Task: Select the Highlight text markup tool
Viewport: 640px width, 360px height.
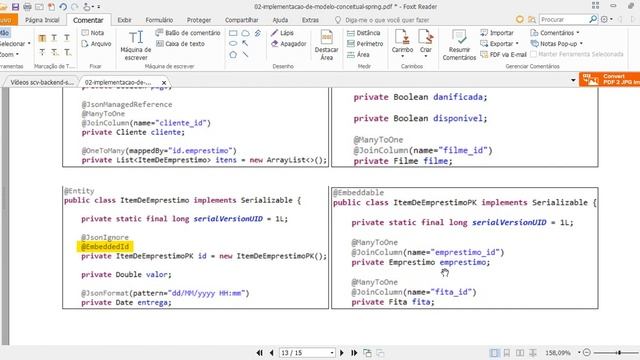Action: pos(42,38)
